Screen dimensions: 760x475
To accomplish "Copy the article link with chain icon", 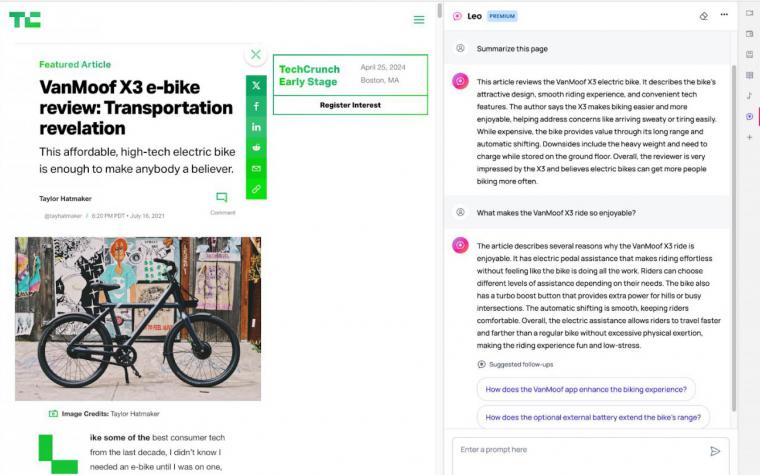I will pyautogui.click(x=256, y=189).
